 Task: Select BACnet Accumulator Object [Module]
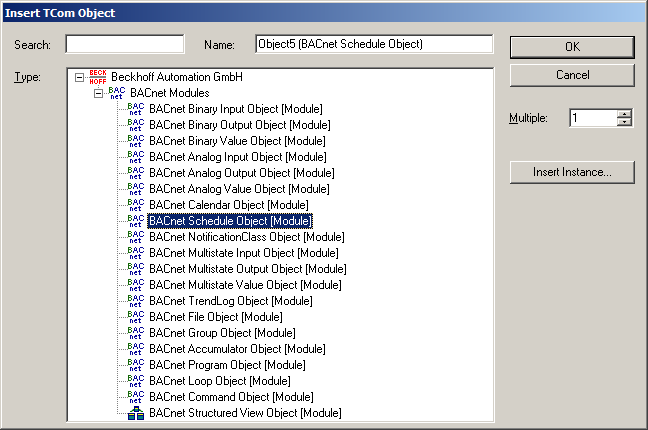point(237,349)
